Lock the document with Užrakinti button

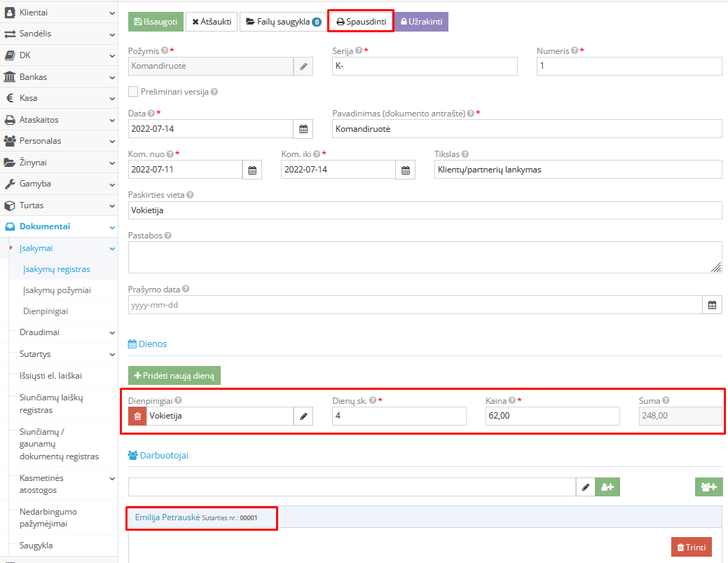tap(421, 22)
